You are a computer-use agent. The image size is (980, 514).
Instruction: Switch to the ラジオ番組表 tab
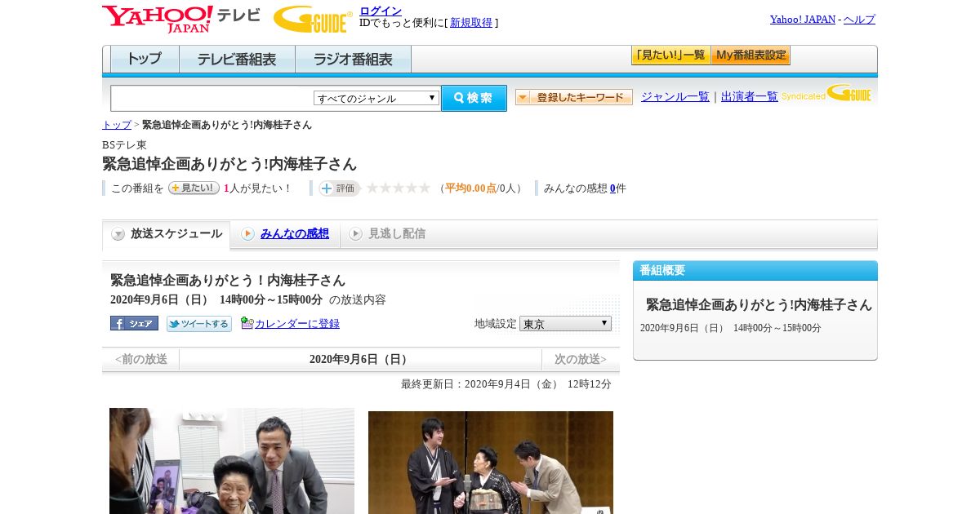point(353,59)
